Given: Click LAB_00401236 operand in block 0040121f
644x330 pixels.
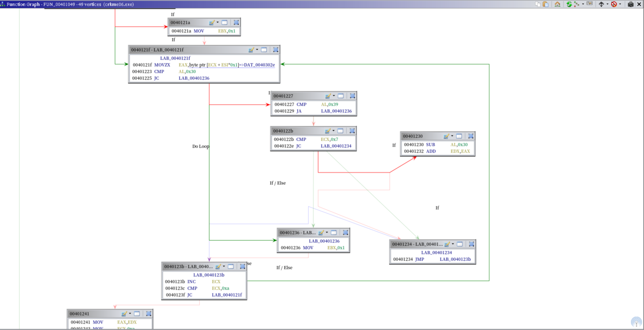Looking at the screenshot, I should coord(194,78).
